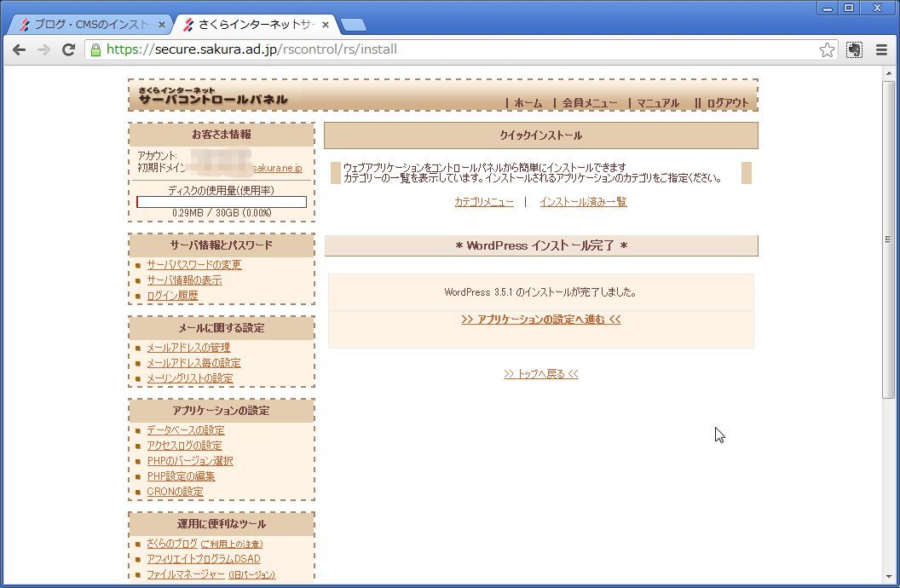
Task: Open the Evernote extension icon
Action: click(854, 50)
